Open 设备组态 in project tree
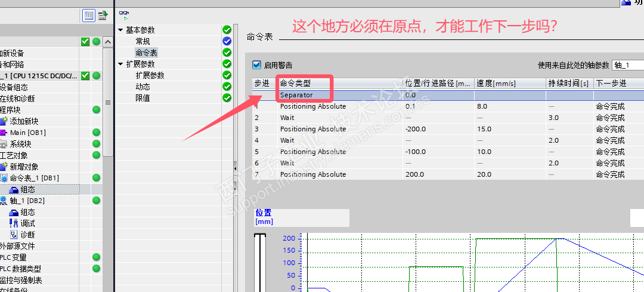 coord(14,87)
